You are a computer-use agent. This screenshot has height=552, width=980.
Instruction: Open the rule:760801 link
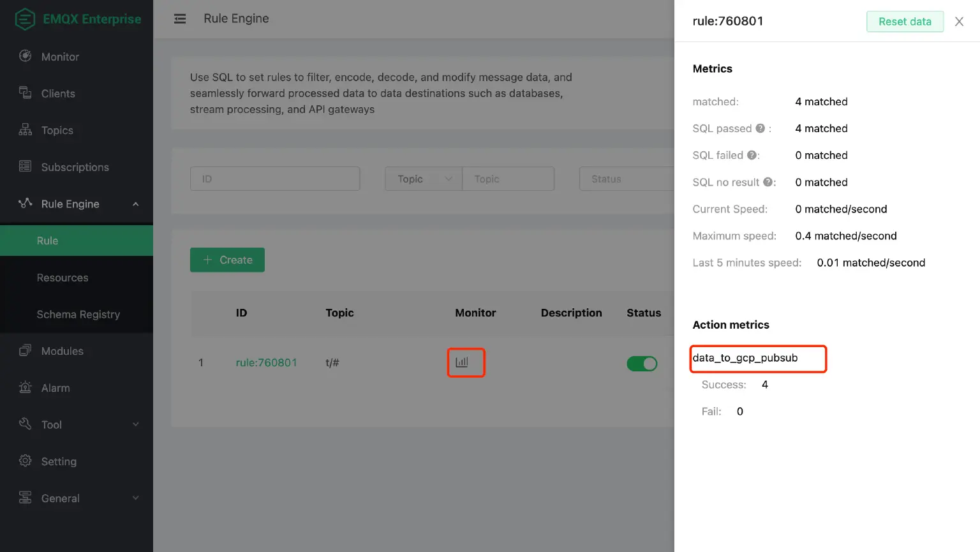[266, 362]
